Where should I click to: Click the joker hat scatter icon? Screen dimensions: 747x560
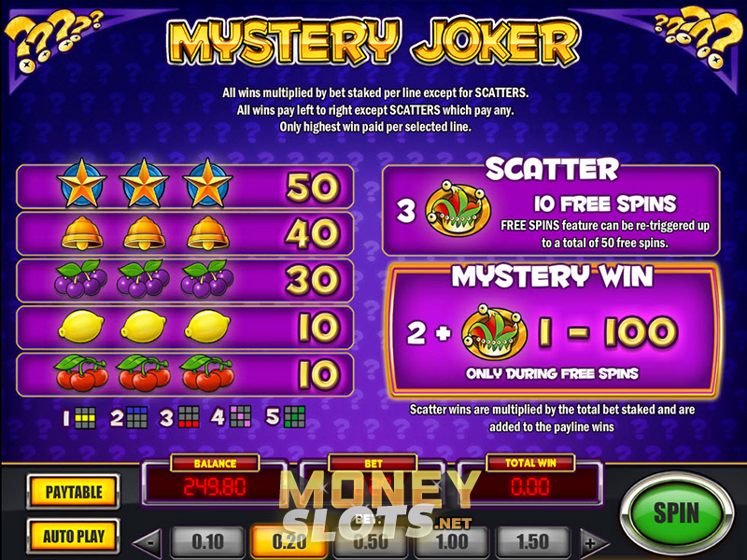(457, 208)
